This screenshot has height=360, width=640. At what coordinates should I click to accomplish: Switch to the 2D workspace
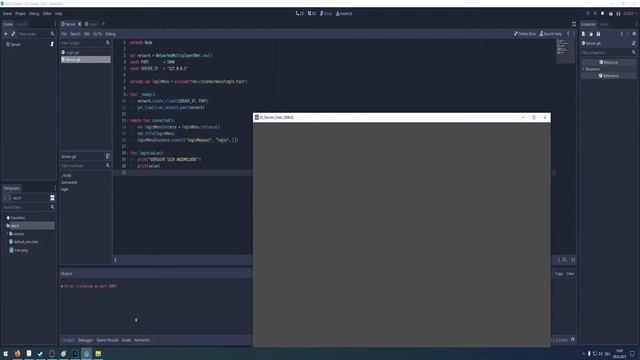[300, 13]
